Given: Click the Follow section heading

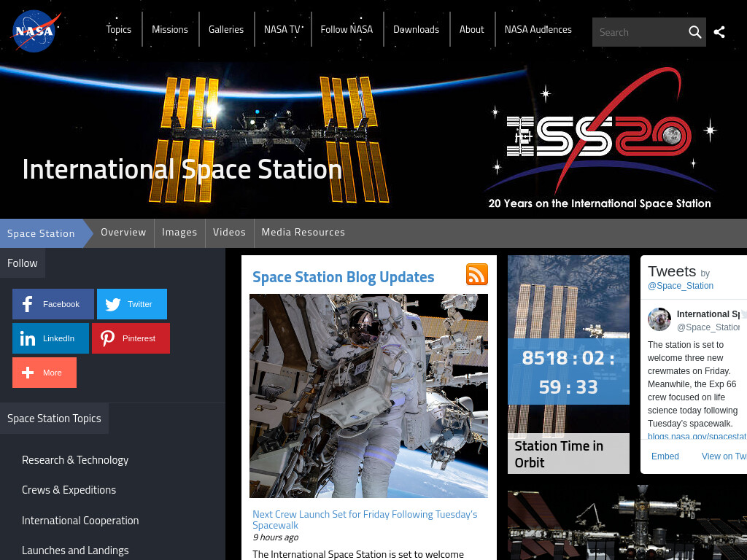Looking at the screenshot, I should click(23, 262).
